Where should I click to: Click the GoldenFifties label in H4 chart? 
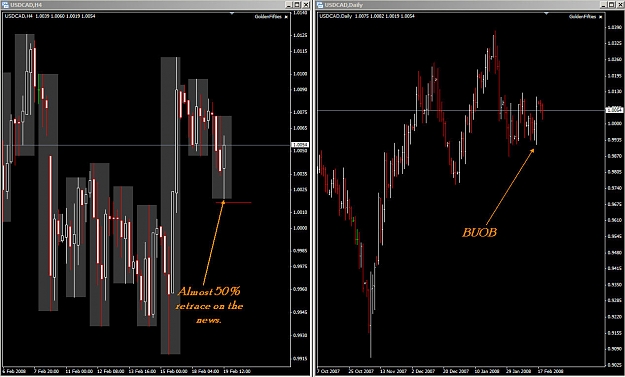[x=268, y=17]
